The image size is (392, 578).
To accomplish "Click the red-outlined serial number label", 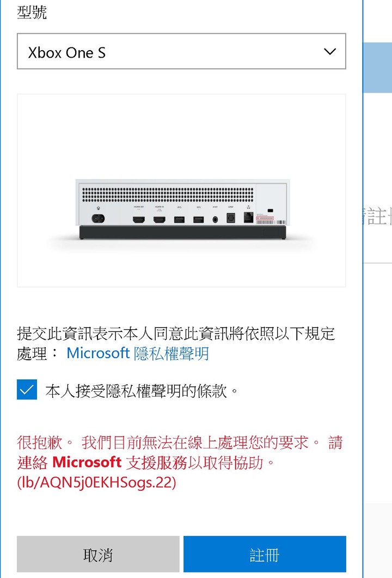I will [265, 218].
